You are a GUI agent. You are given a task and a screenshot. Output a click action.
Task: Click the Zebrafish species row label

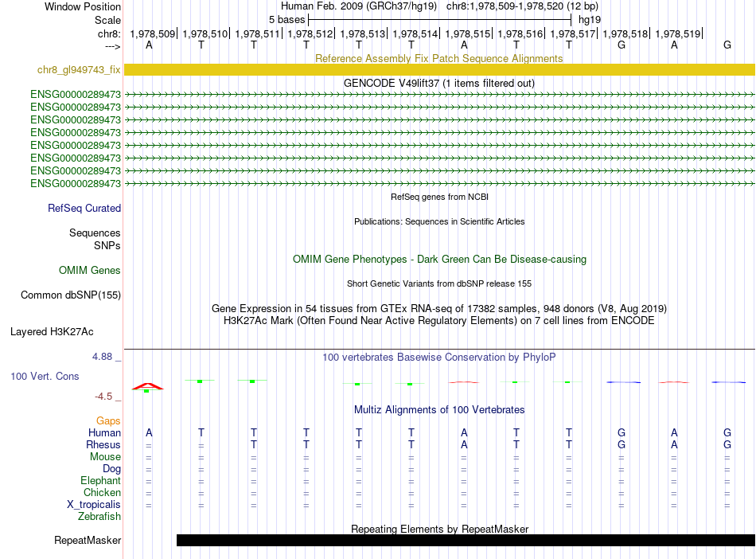(99, 516)
